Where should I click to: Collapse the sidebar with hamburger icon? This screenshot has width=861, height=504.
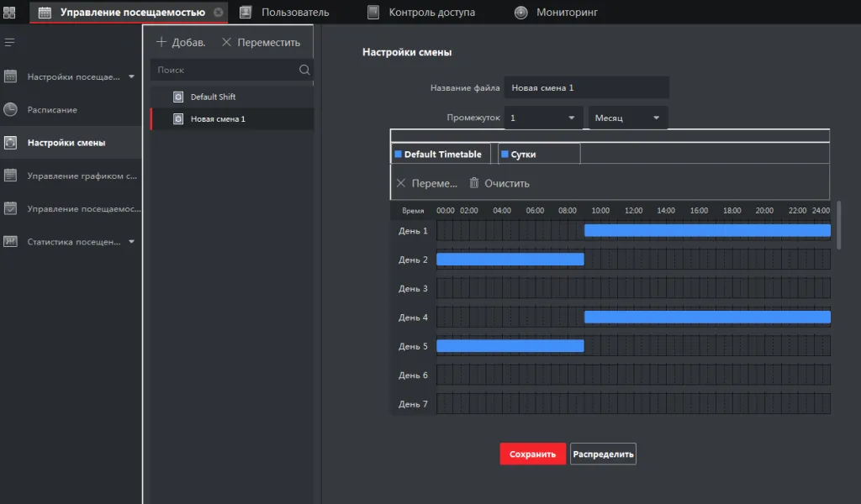click(x=10, y=42)
